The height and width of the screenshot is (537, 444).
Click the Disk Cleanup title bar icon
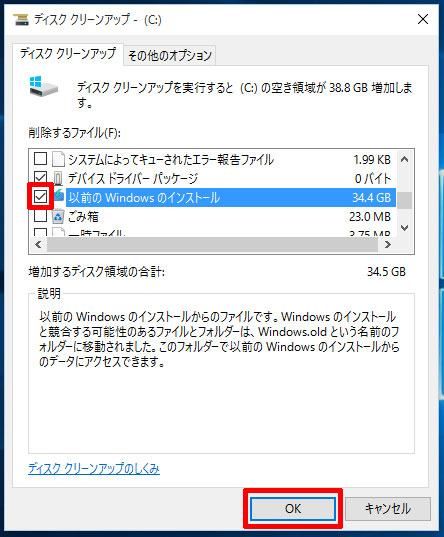(x=21, y=20)
